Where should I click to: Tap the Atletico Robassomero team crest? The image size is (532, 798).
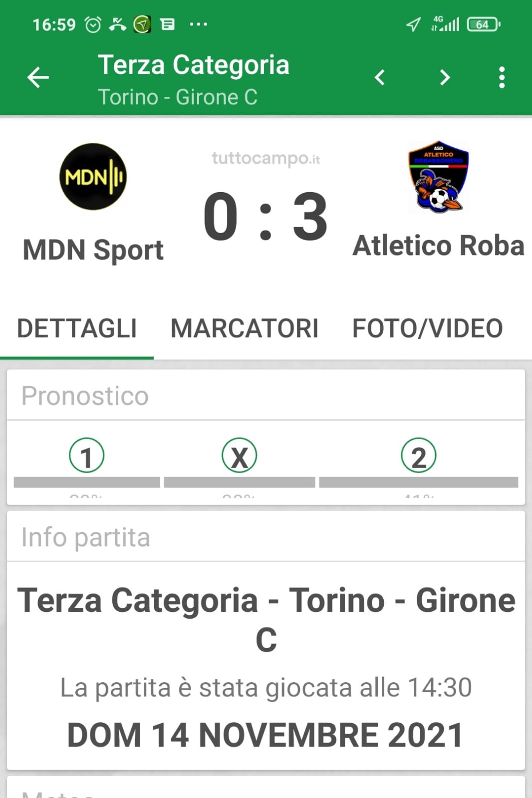point(438,177)
